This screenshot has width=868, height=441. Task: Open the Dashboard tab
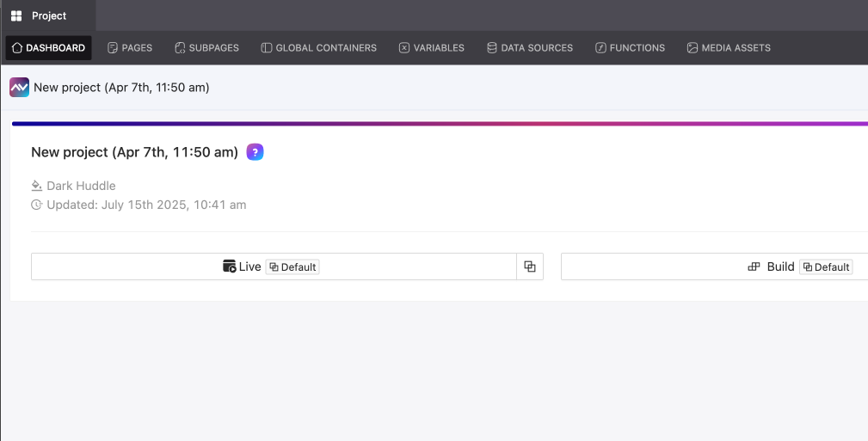pyautogui.click(x=49, y=48)
